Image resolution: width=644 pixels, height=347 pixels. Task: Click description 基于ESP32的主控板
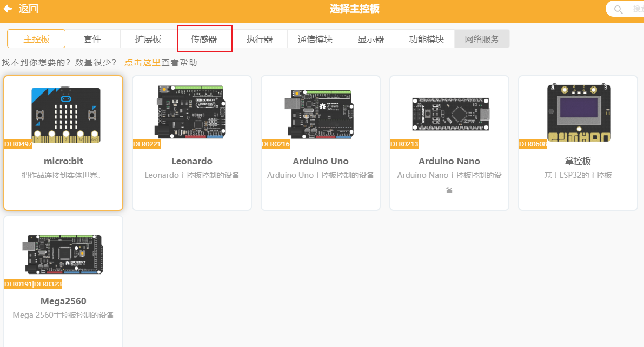[x=578, y=175]
